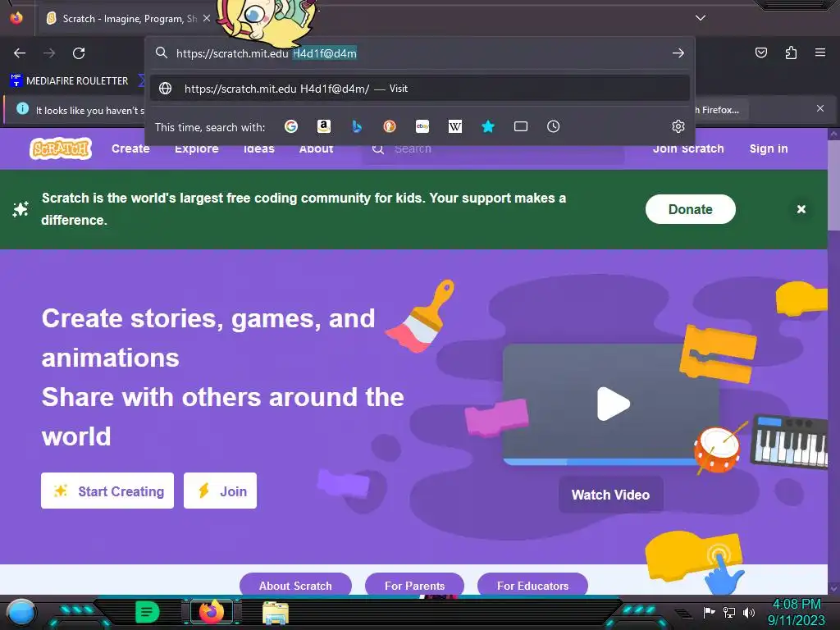Image resolution: width=840 pixels, height=630 pixels.
Task: Open the list all tabs chevron
Action: point(701,18)
